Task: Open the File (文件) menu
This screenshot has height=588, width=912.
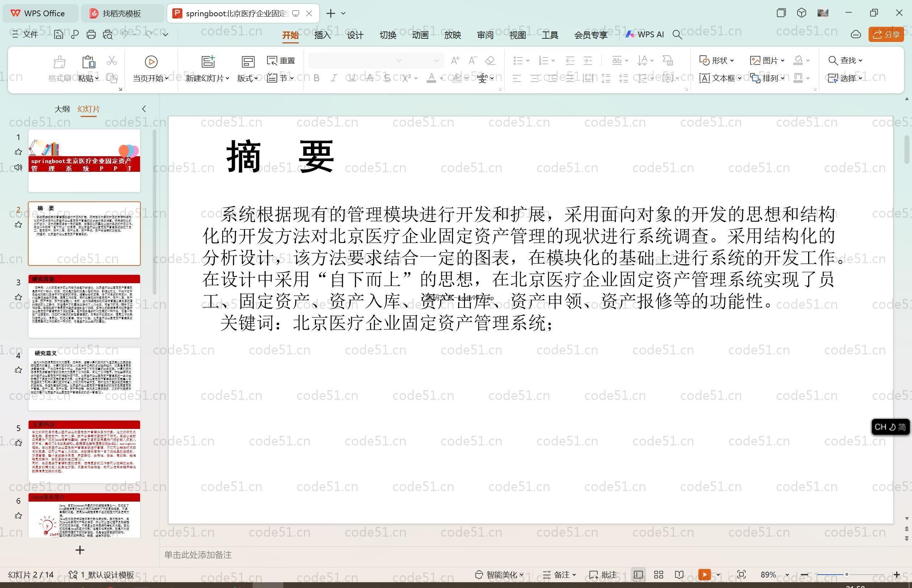Action: pyautogui.click(x=25, y=34)
